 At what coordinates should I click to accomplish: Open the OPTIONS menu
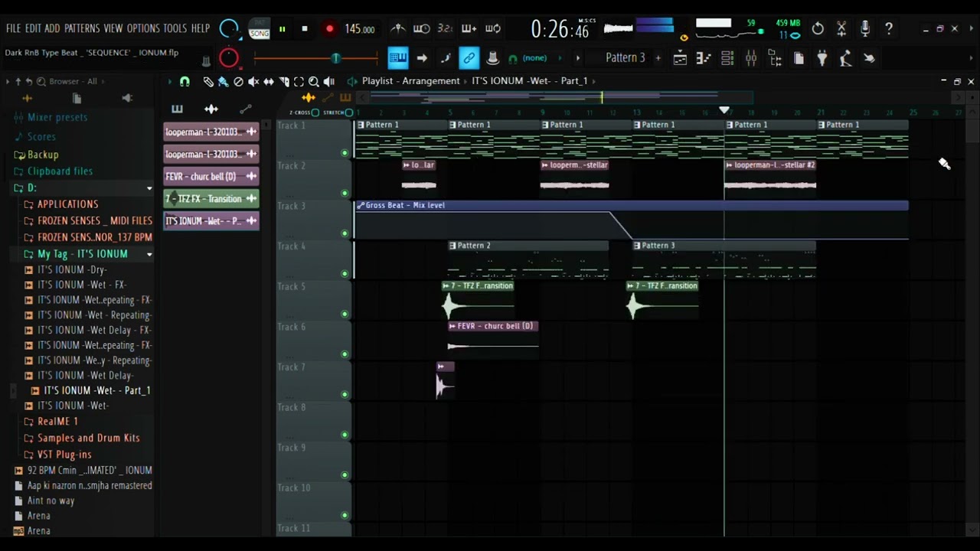[143, 28]
